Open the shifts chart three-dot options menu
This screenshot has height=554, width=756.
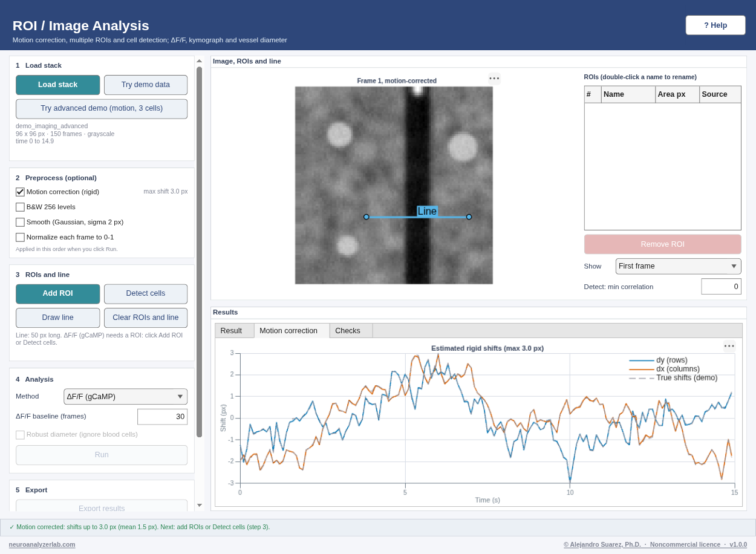click(x=729, y=346)
